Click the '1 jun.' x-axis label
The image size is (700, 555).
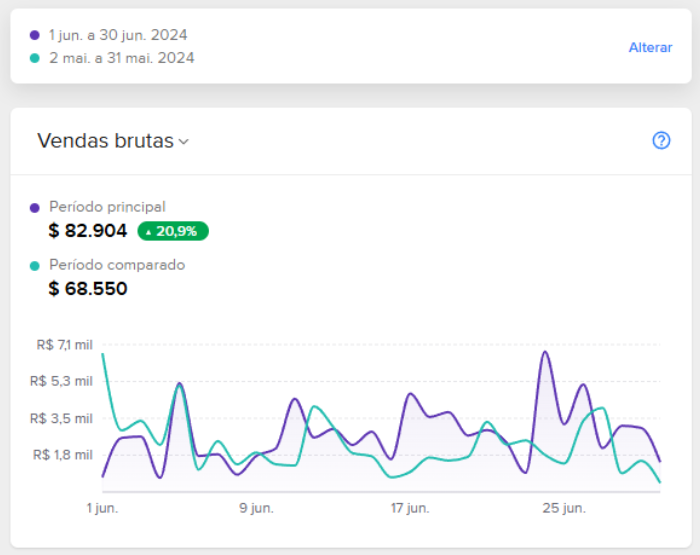[x=102, y=508]
